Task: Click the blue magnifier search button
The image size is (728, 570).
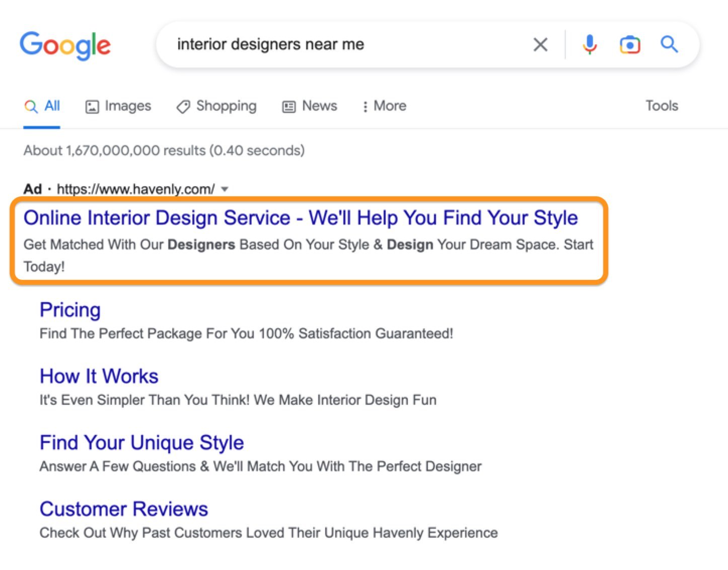Action: pyautogui.click(x=669, y=44)
